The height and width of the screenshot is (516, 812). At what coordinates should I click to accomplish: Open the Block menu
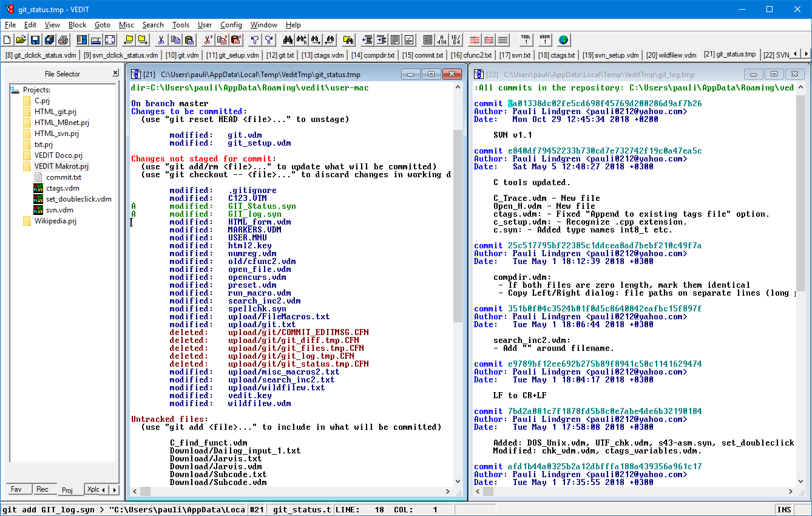[77, 25]
